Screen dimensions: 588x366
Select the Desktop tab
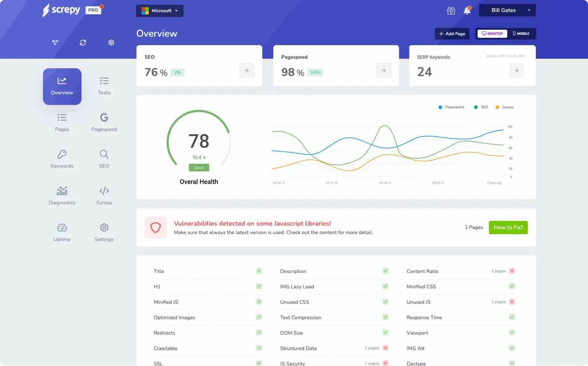pyautogui.click(x=492, y=33)
